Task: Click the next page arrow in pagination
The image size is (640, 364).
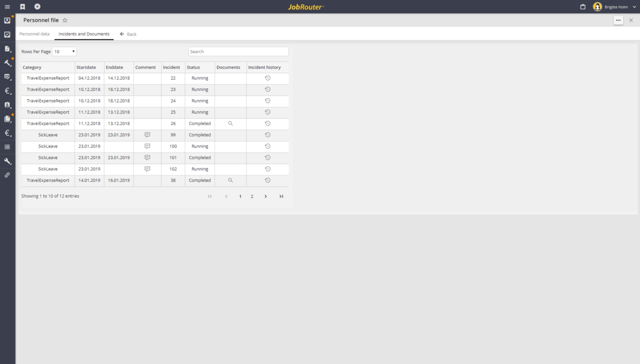Action: pos(265,196)
